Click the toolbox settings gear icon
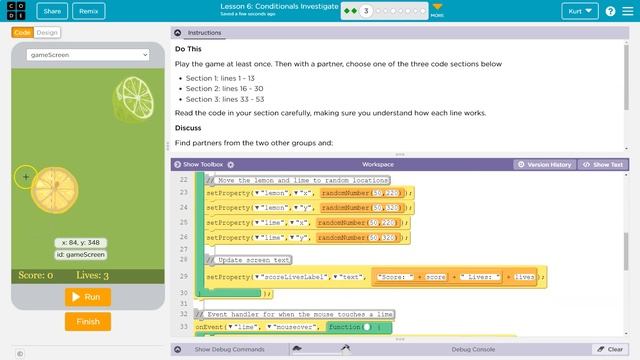Viewport: 640px width, 360px height. click(x=231, y=164)
